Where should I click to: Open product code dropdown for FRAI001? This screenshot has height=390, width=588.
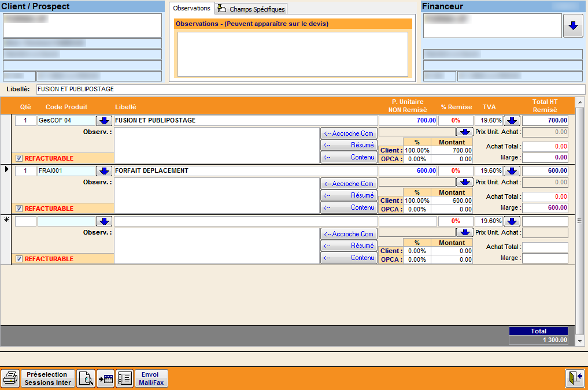[x=104, y=171]
